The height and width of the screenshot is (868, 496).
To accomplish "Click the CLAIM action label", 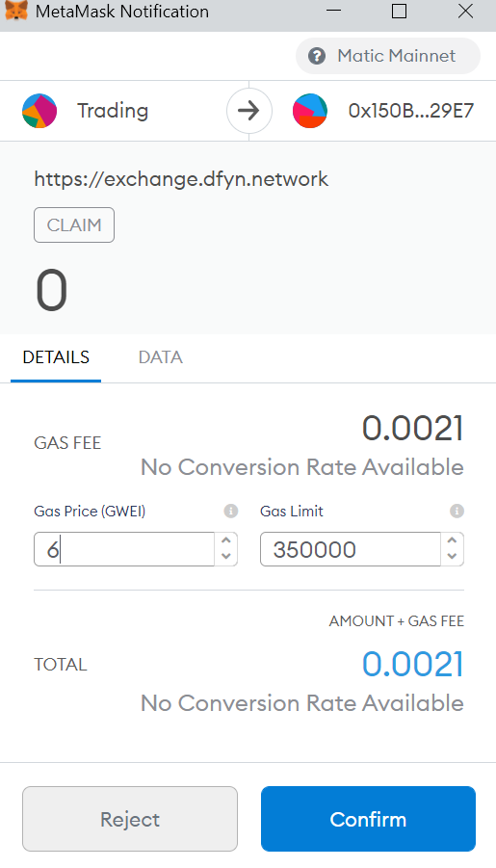I will pyautogui.click(x=74, y=225).
